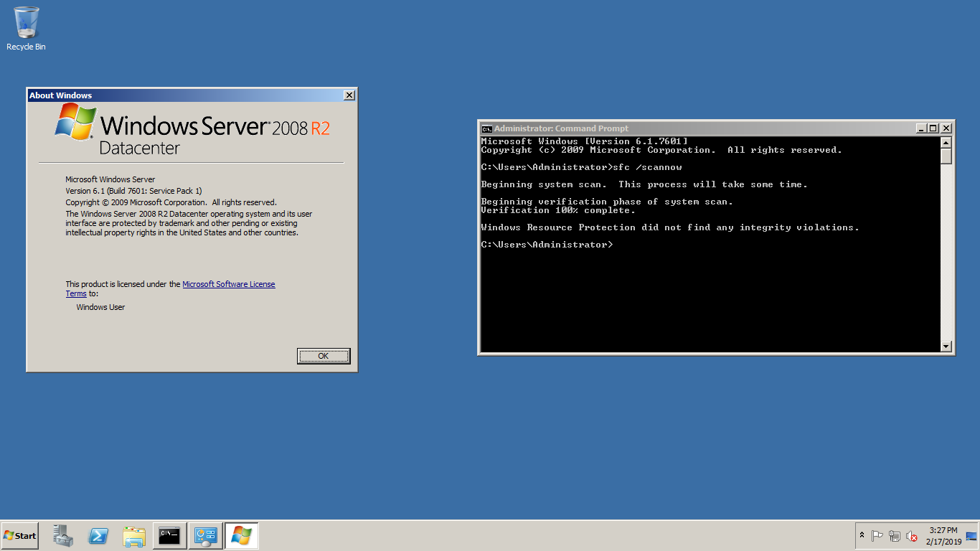Screen dimensions: 980x551
Task: Click Command Prompt scrollbar up arrow
Action: point(946,142)
